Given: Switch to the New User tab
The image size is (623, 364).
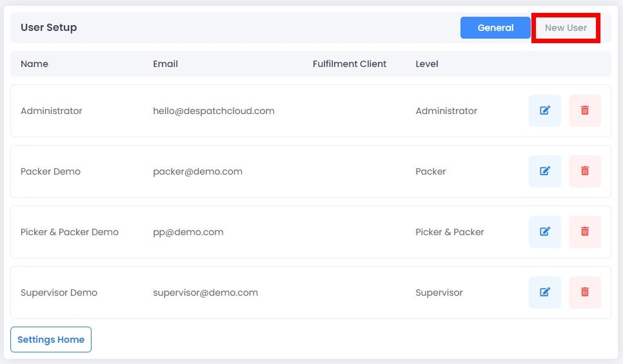Looking at the screenshot, I should [566, 28].
